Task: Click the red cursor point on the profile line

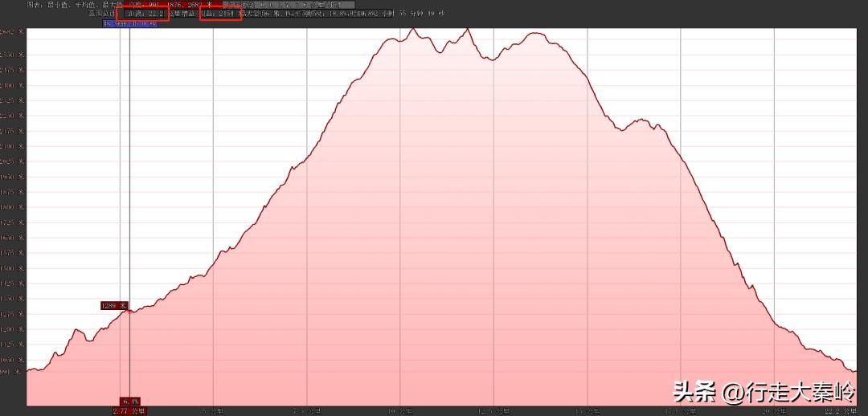Action: tap(129, 312)
